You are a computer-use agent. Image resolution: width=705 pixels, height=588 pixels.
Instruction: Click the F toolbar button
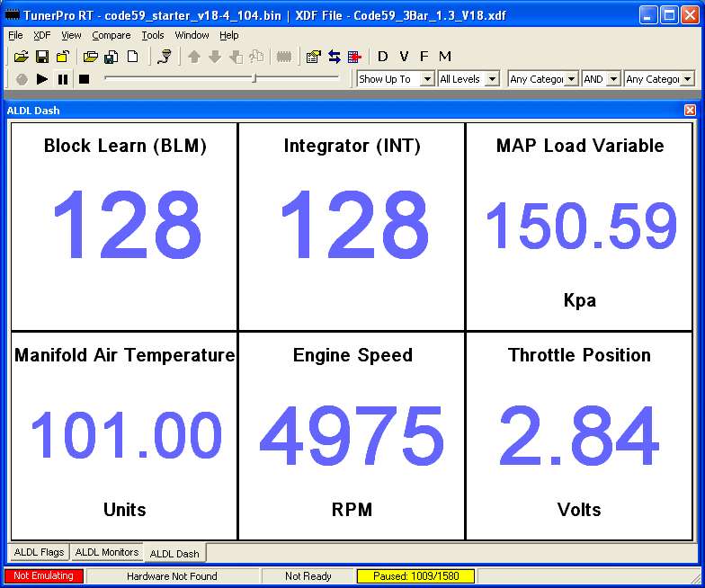[424, 57]
